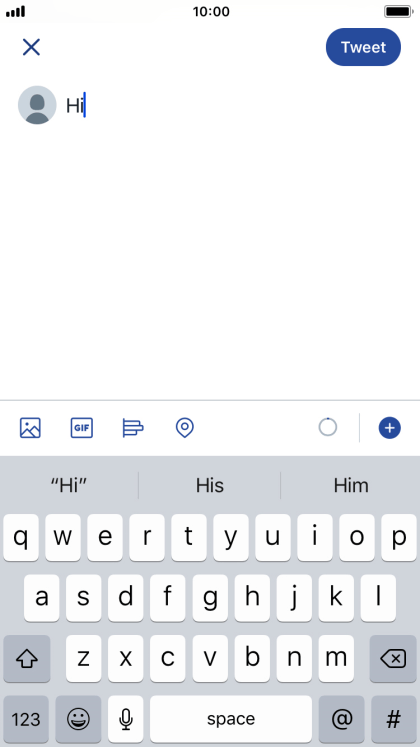Start dictation with the microphone key

point(126,718)
